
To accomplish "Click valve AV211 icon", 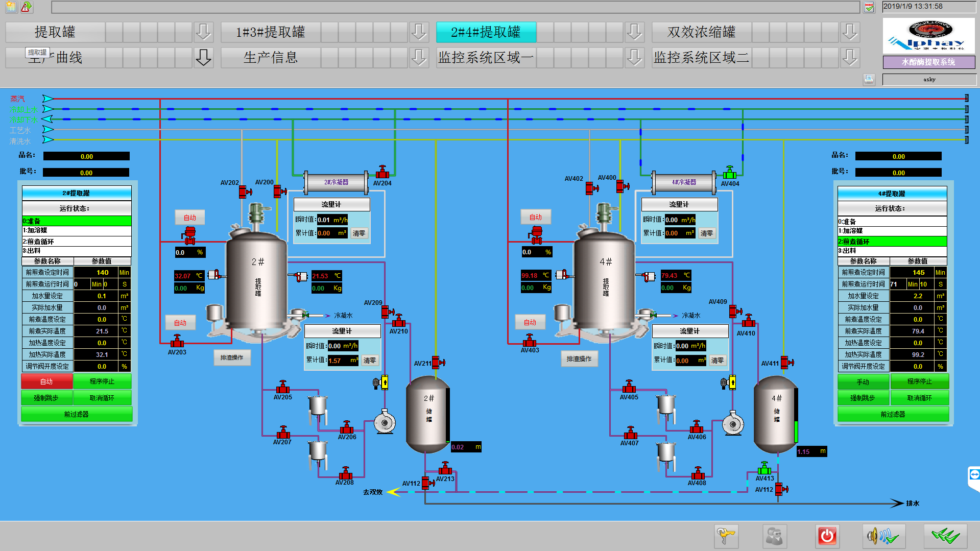I will point(438,363).
